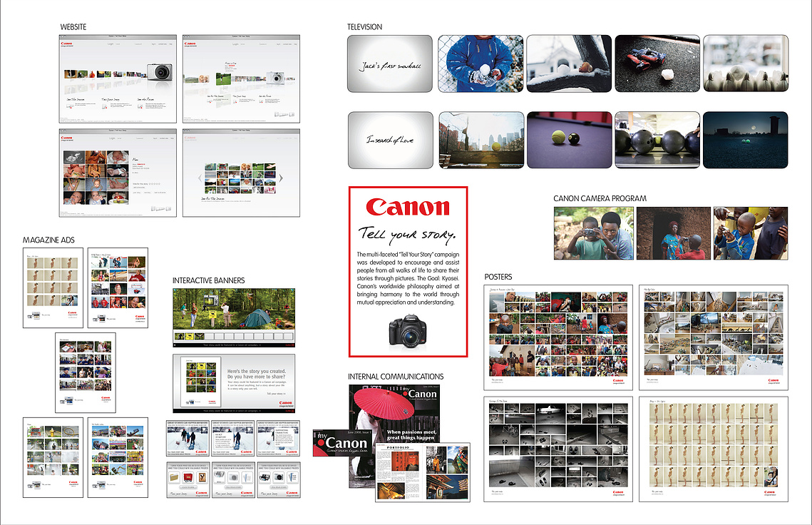This screenshot has height=525, width=812.
Task: Click "When passions meet, great things happen" cover text
Action: [411, 435]
